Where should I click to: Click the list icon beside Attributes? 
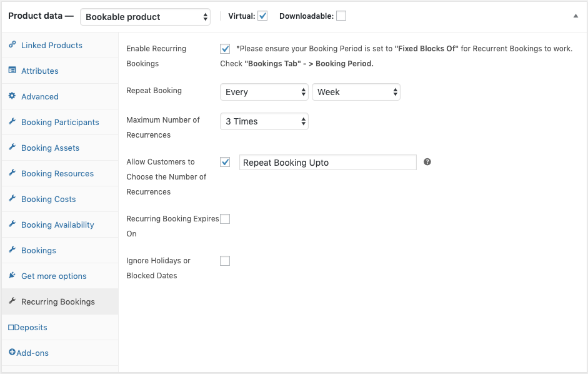[12, 70]
